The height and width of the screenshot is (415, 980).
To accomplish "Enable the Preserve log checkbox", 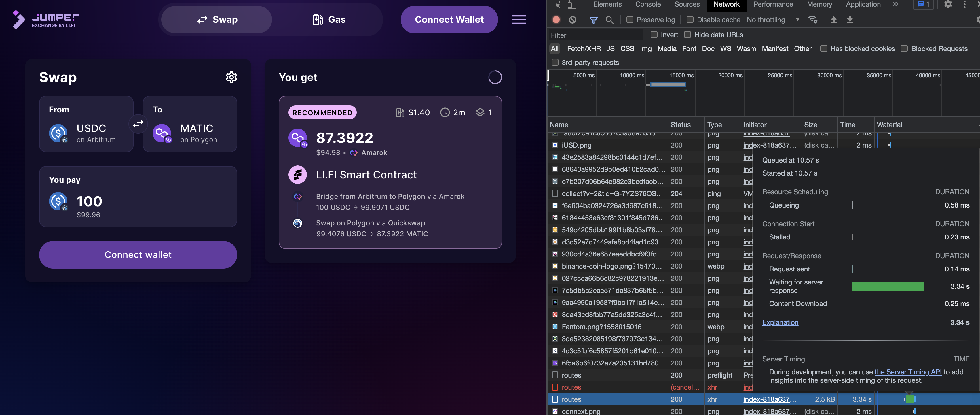I will pyautogui.click(x=629, y=19).
